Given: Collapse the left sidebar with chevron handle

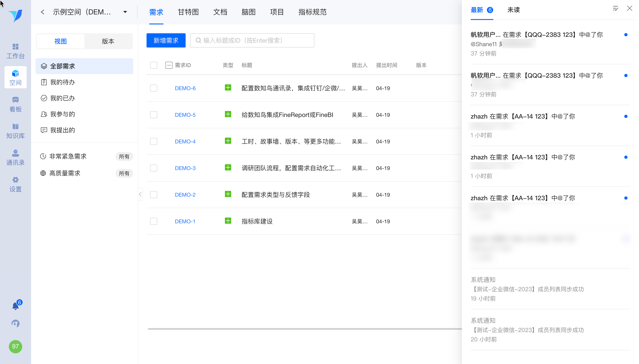Looking at the screenshot, I should coord(140,194).
